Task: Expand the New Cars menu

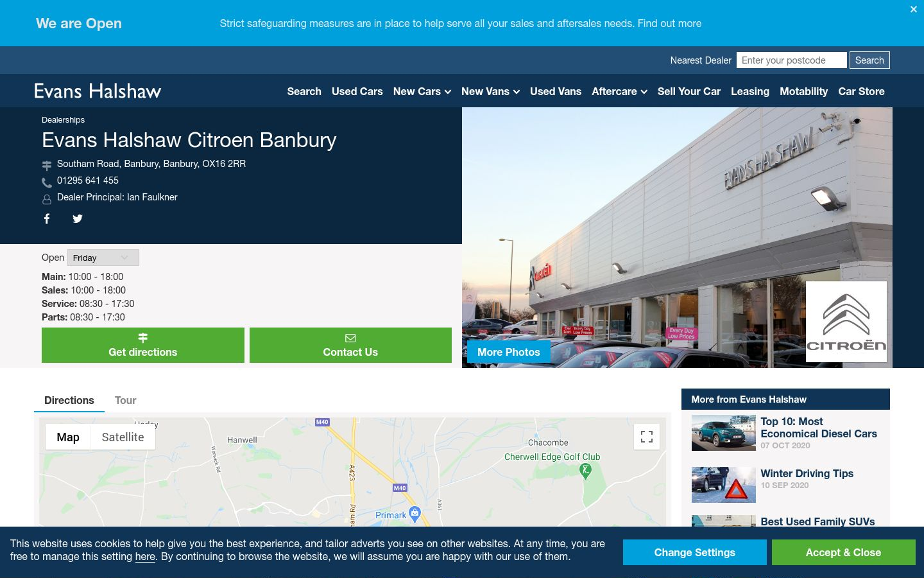Action: click(x=422, y=91)
